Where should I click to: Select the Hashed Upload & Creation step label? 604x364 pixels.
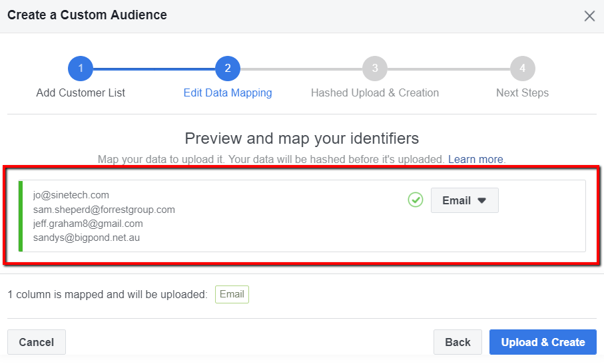point(375,93)
